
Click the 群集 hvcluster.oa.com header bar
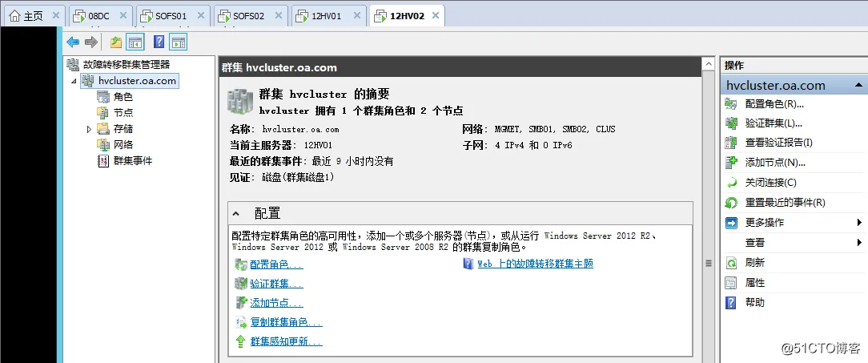(460, 67)
